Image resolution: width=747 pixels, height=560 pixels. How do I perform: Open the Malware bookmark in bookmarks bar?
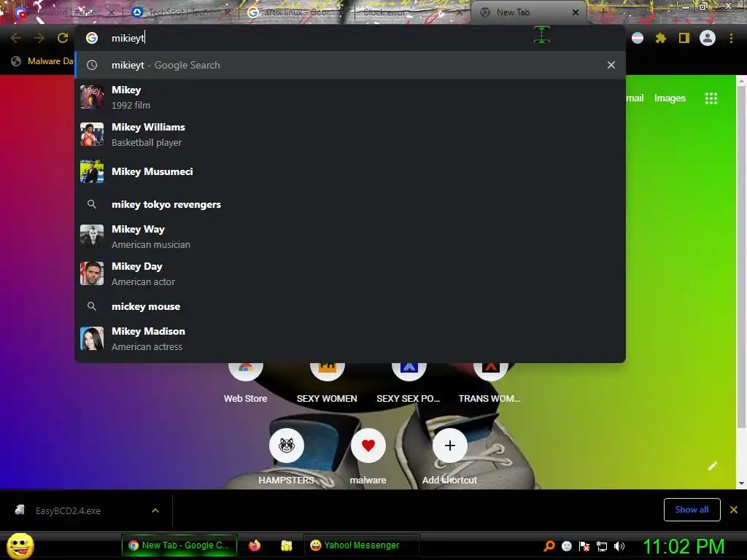pyautogui.click(x=43, y=61)
